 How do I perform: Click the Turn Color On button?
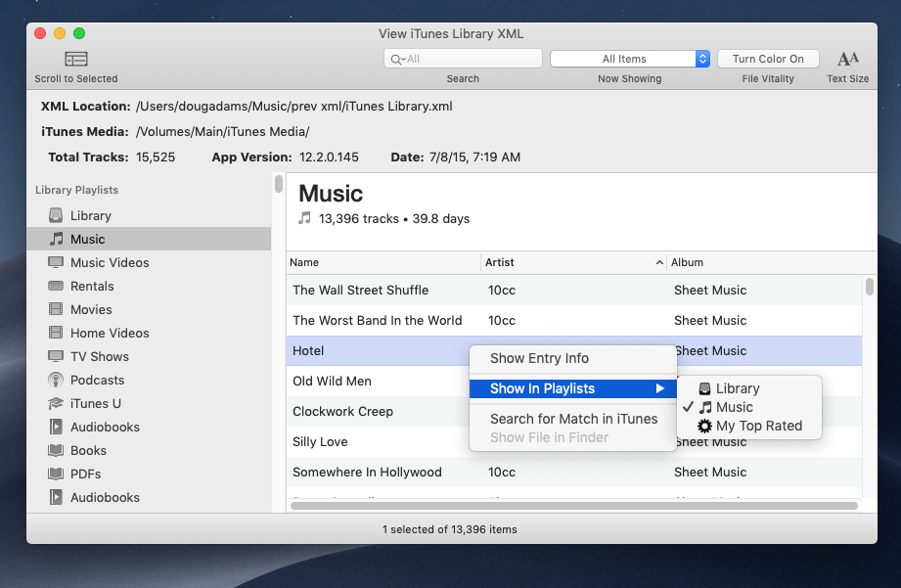pyautogui.click(x=768, y=59)
